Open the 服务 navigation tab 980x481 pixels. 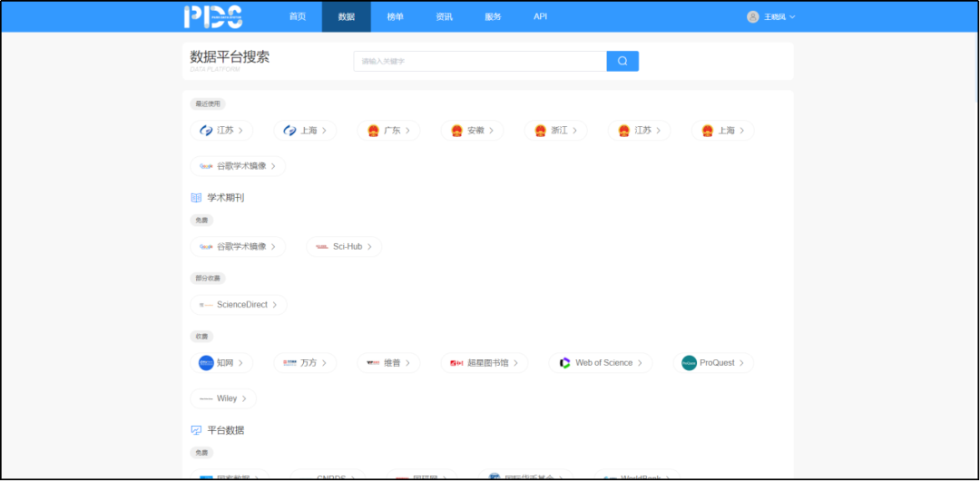click(493, 17)
